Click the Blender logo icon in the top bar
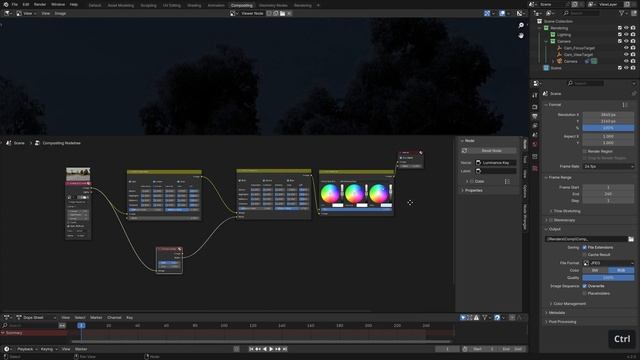This screenshot has height=360, width=640. (6, 4)
